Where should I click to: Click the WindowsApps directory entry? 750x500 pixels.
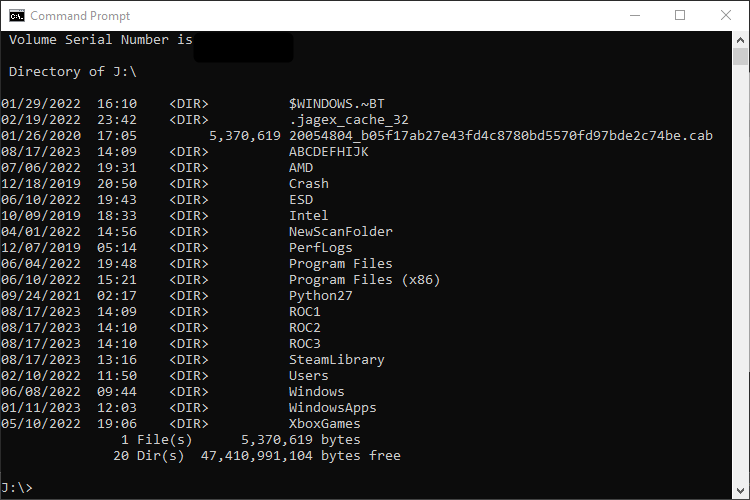point(333,408)
